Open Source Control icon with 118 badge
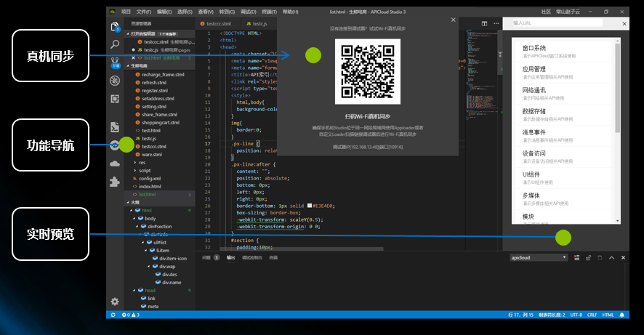This screenshot has width=644, height=335. pos(116,62)
